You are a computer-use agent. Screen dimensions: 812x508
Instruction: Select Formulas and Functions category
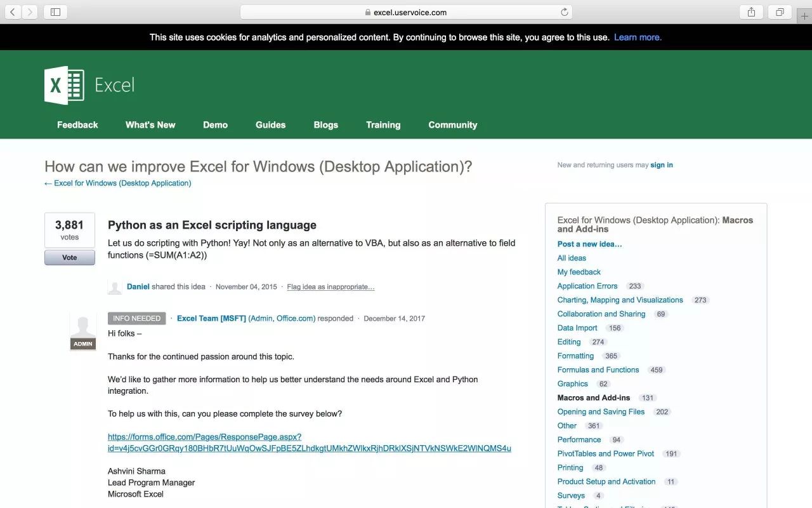click(598, 370)
